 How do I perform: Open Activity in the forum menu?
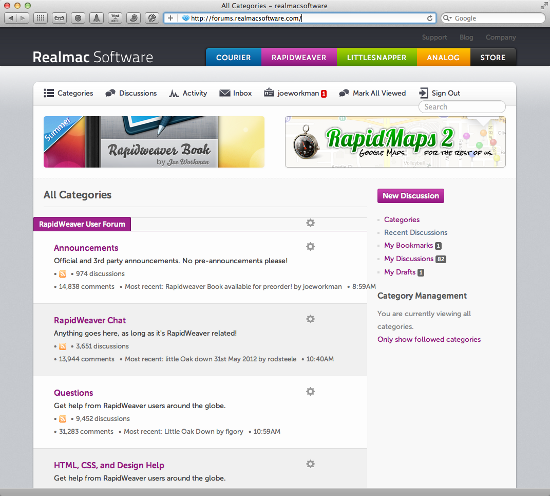pos(188,93)
